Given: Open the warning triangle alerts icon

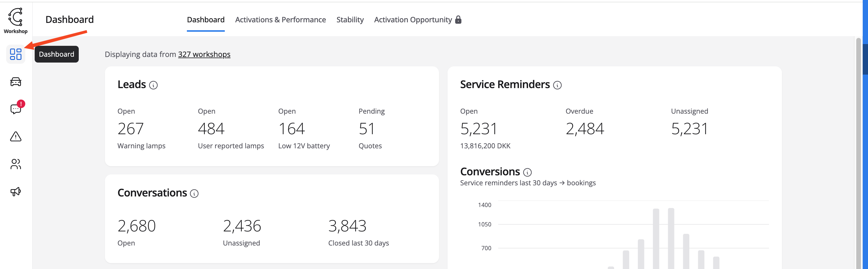Looking at the screenshot, I should click(16, 137).
